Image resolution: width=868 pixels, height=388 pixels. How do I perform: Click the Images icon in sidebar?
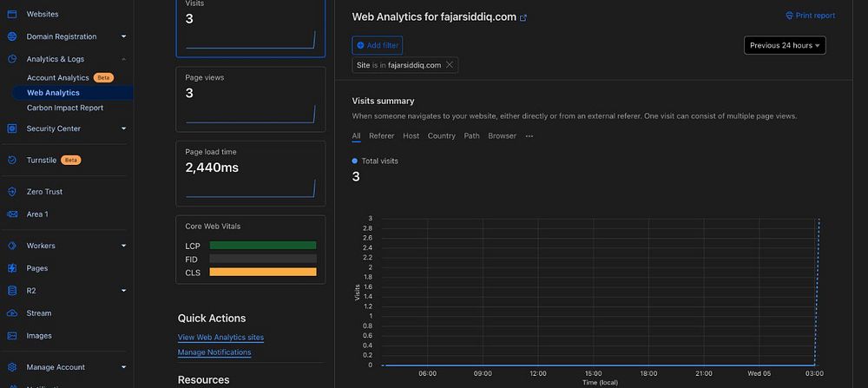tap(11, 335)
